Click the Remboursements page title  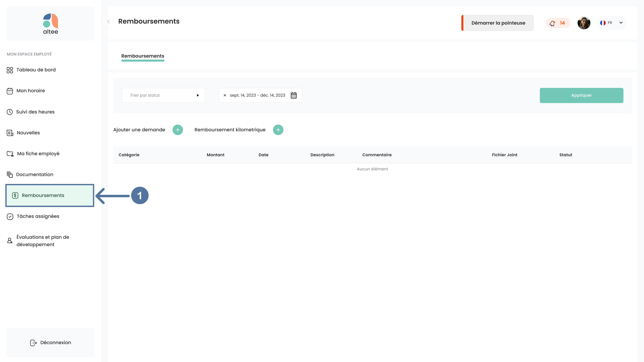click(149, 21)
